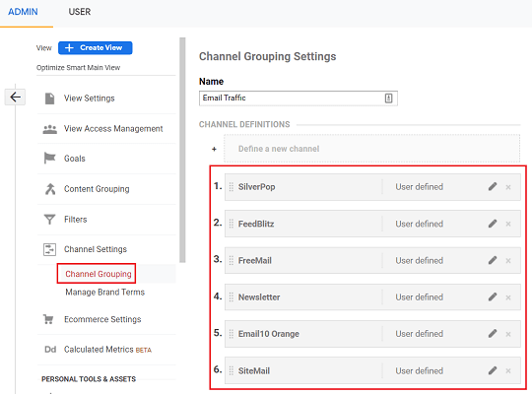Open Manage Brand Terms
This screenshot has width=532, height=394.
click(x=104, y=293)
